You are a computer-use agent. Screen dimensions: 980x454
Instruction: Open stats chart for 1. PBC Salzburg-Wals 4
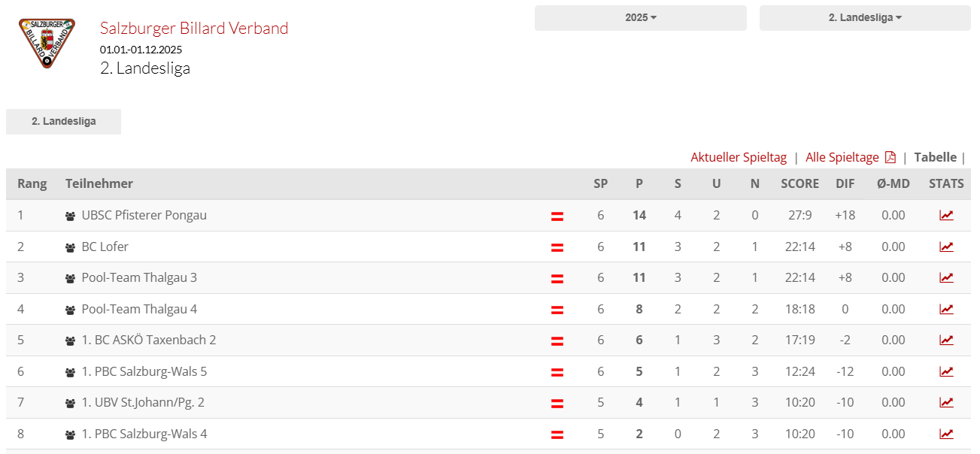click(x=946, y=434)
